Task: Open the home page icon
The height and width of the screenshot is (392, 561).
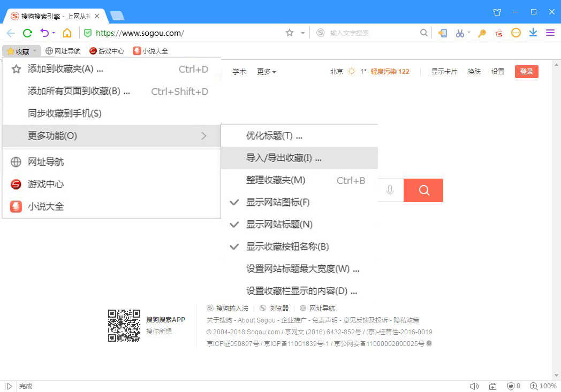Action: pyautogui.click(x=67, y=33)
